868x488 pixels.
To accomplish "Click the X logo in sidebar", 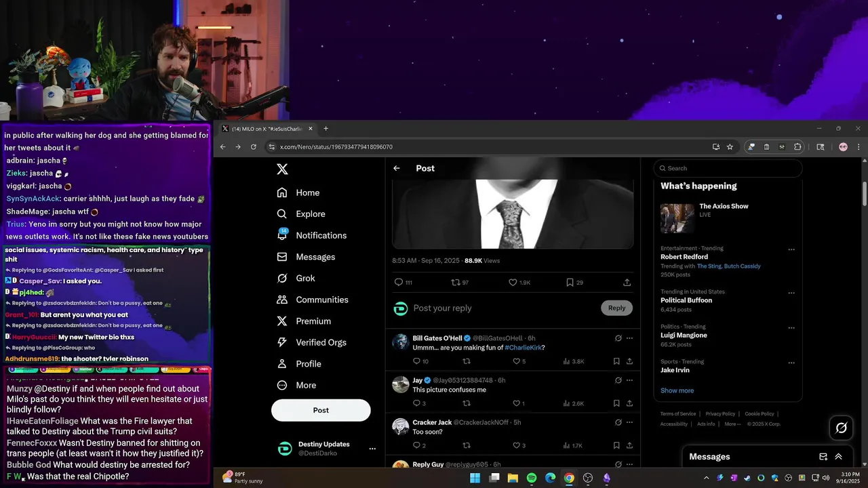I will 283,169.
